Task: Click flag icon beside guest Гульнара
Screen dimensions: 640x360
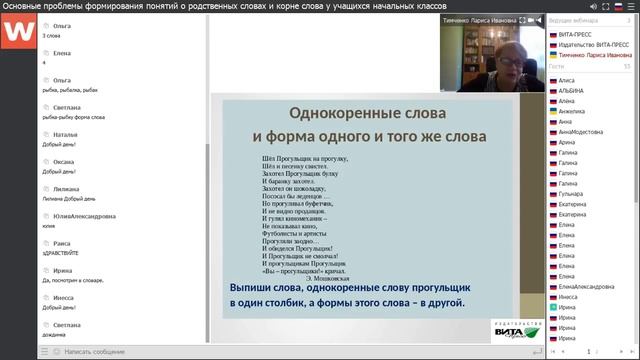Action: (553, 194)
